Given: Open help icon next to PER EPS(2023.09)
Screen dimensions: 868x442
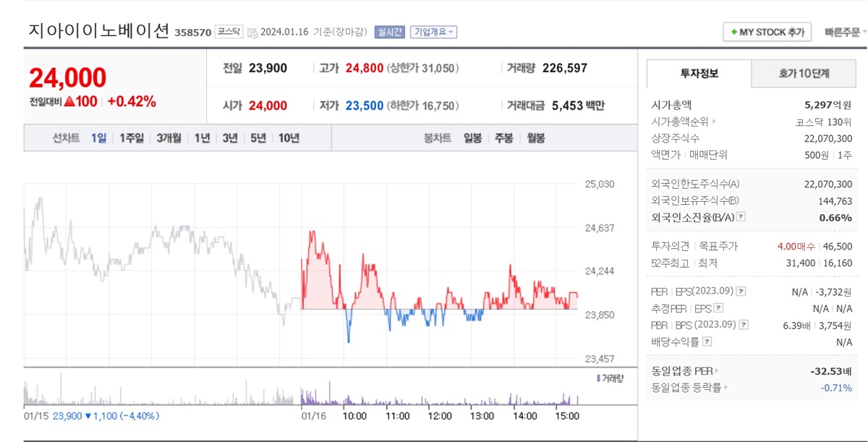Looking at the screenshot, I should [741, 292].
